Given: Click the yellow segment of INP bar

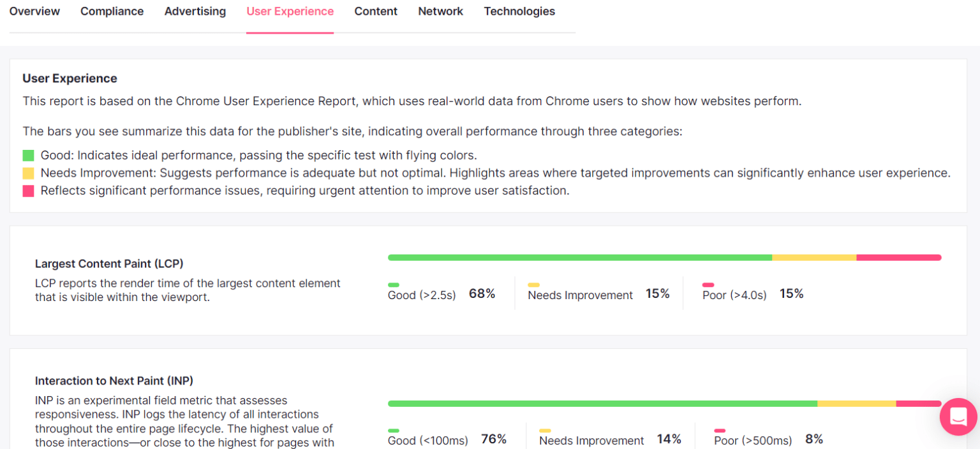Looking at the screenshot, I should 856,404.
